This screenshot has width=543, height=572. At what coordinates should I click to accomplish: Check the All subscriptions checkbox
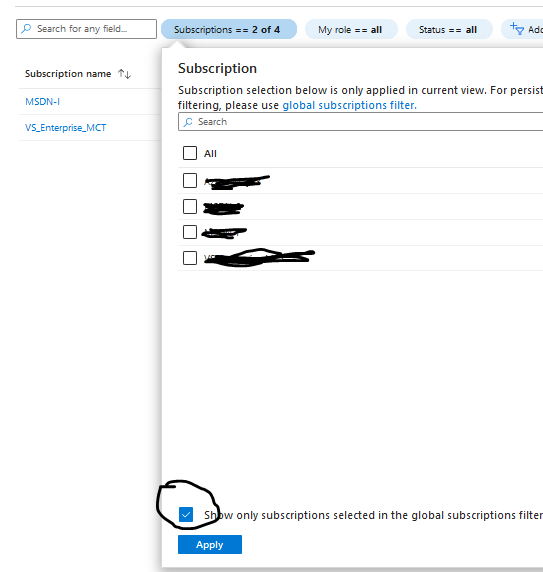(190, 153)
